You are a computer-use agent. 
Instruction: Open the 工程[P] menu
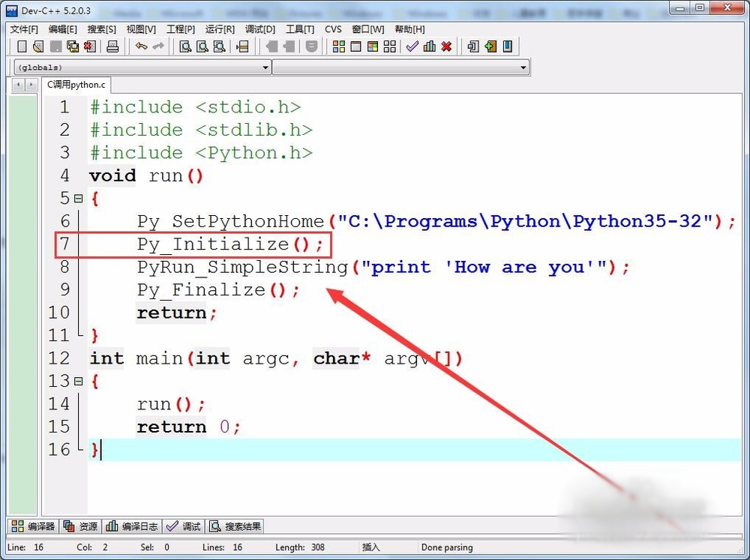(180, 29)
